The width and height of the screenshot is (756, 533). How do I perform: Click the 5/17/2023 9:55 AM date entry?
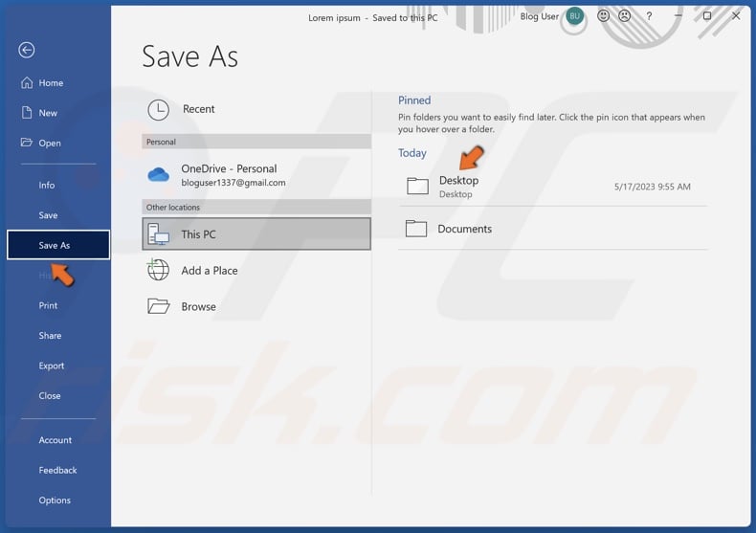(653, 187)
